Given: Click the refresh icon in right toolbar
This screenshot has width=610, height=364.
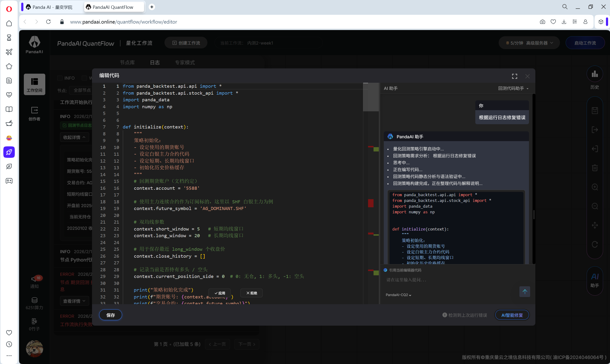Looking at the screenshot, I should point(595,244).
